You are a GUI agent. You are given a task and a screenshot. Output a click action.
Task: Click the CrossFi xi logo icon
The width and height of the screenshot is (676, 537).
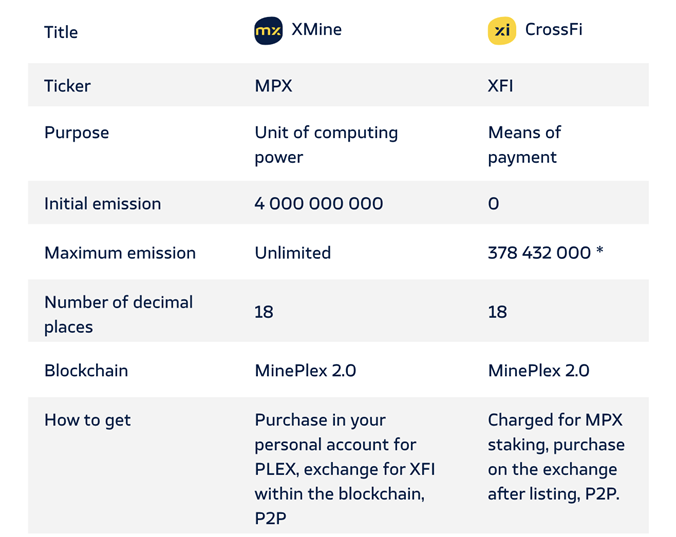502,31
